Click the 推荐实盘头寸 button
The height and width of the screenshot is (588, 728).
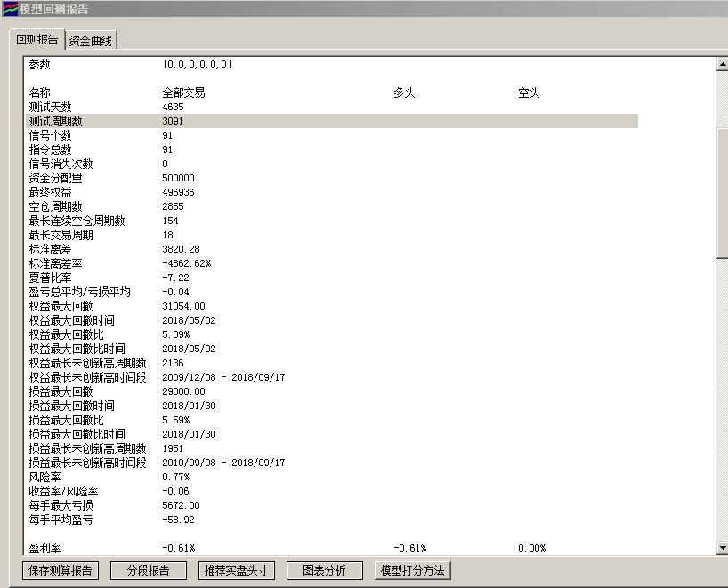[236, 570]
